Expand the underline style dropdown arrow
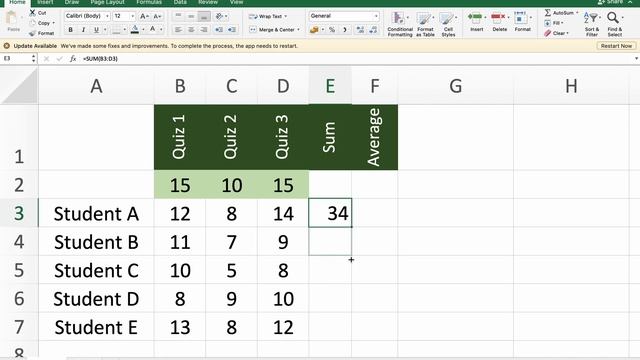The width and height of the screenshot is (640, 360). pyautogui.click(x=105, y=30)
